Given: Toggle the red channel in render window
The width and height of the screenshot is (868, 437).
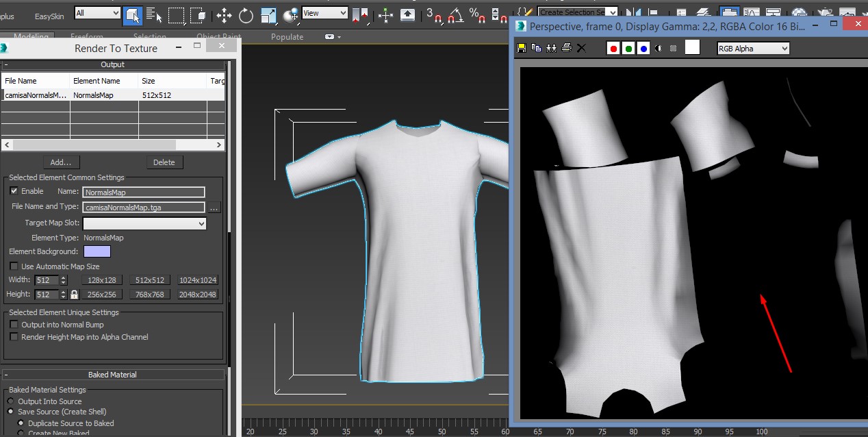Looking at the screenshot, I should tap(613, 48).
